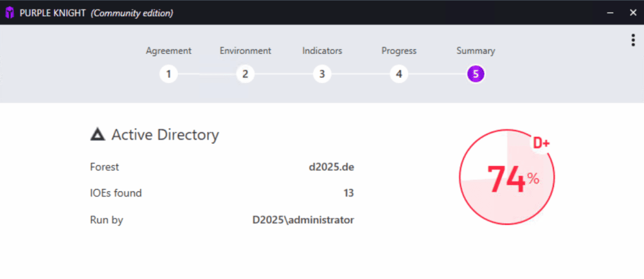644x279 pixels.
Task: Jump to step 3 numbered circle
Action: pyautogui.click(x=321, y=74)
